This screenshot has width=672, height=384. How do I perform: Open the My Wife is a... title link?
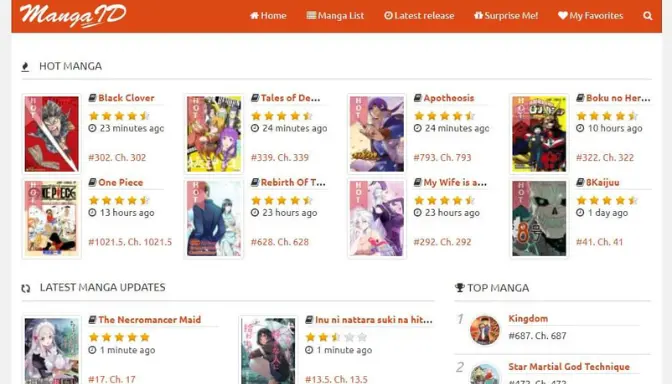(455, 182)
